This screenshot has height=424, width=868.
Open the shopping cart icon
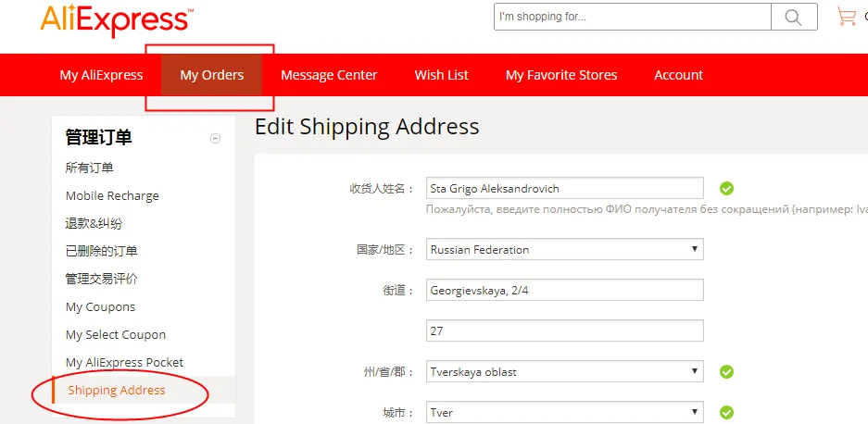pos(847,17)
